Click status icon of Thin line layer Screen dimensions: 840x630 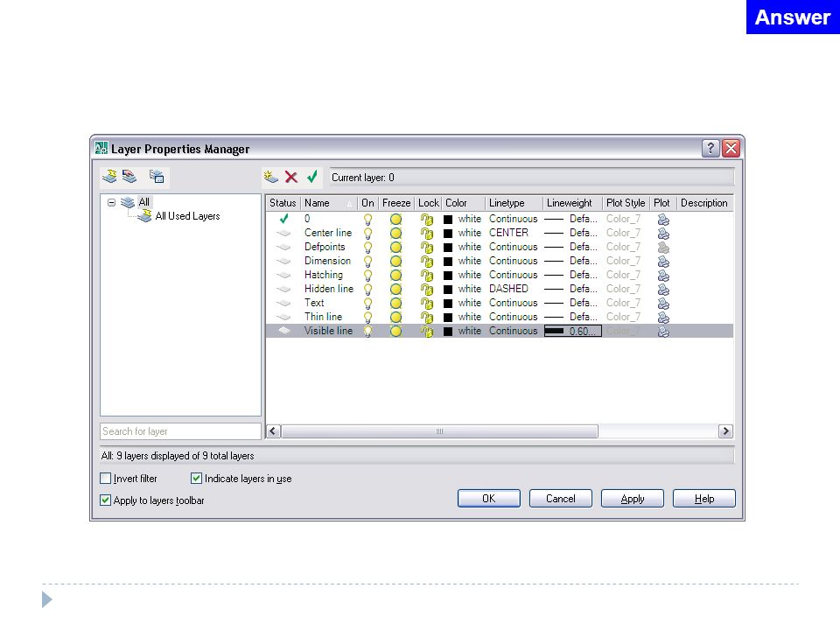pyautogui.click(x=283, y=317)
